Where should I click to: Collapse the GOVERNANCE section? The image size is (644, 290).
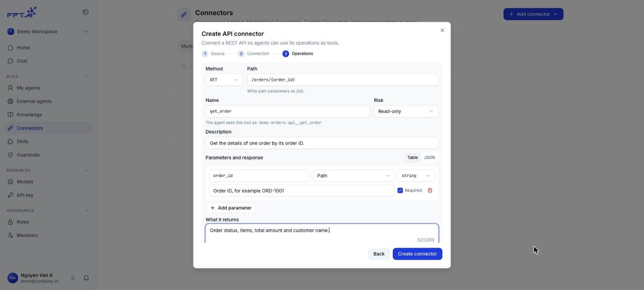tap(87, 211)
